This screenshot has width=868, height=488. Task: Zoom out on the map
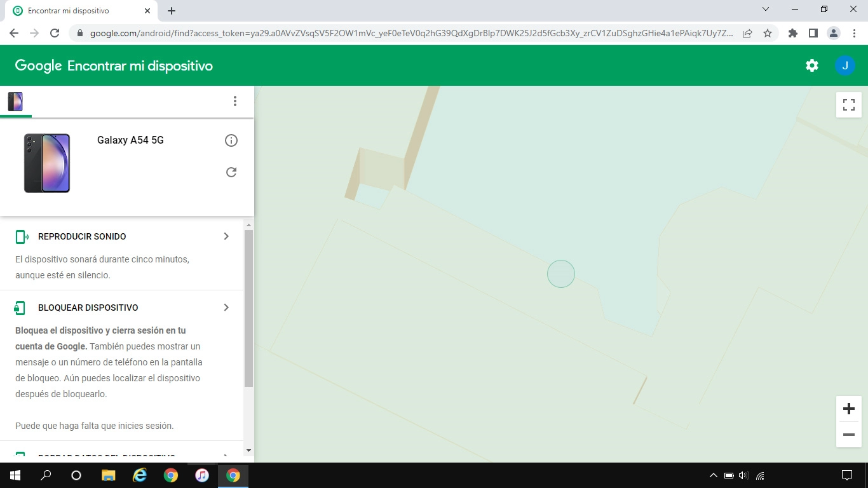848,435
